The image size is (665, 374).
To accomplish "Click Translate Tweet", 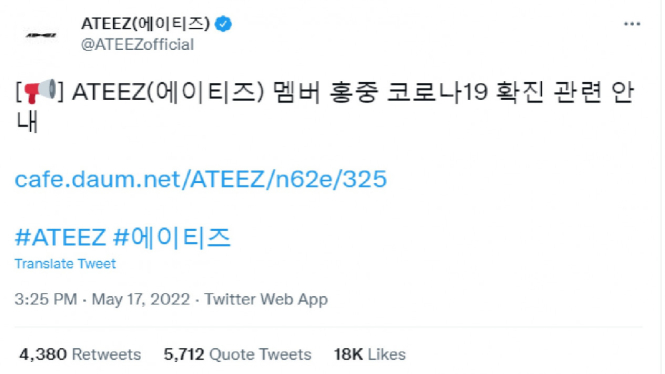I will click(x=65, y=264).
